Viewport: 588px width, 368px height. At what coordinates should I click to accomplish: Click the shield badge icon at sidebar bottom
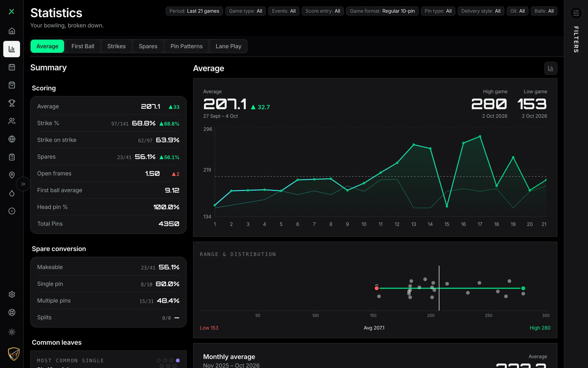click(14, 354)
